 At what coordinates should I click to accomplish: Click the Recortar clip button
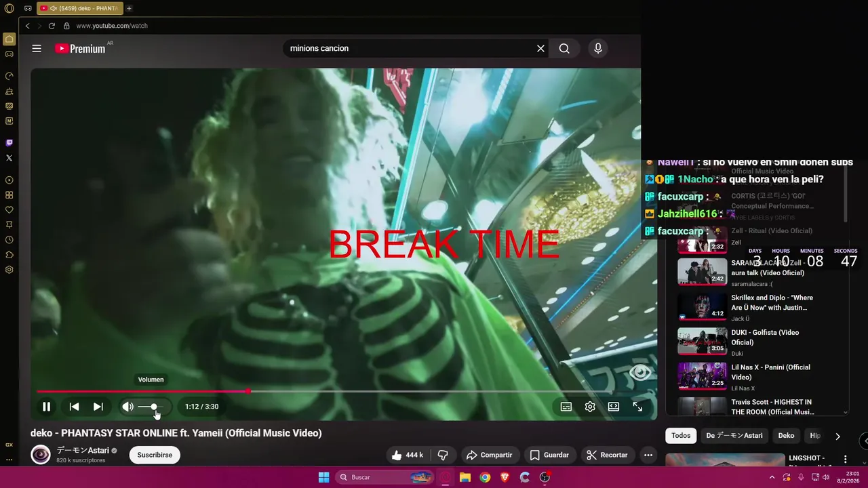608,455
